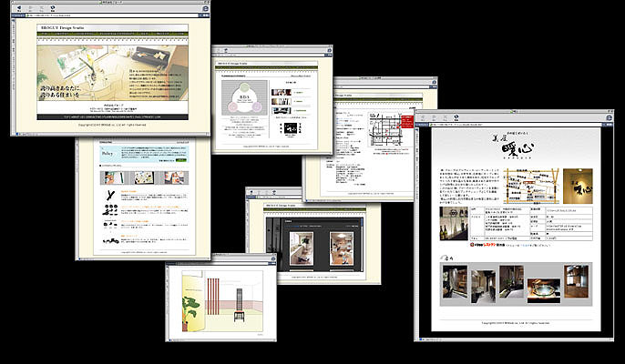Click green navigation menu bar on BROGUE homepage

click(x=112, y=35)
